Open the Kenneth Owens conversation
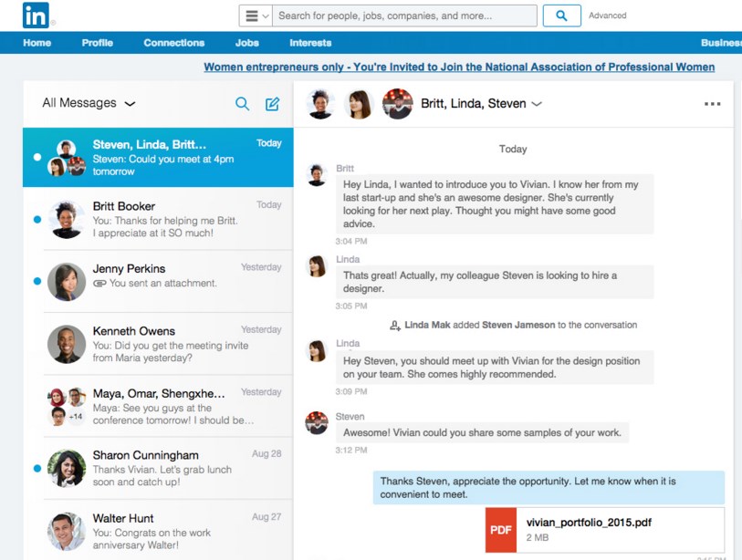This screenshot has width=742, height=560. 158,344
